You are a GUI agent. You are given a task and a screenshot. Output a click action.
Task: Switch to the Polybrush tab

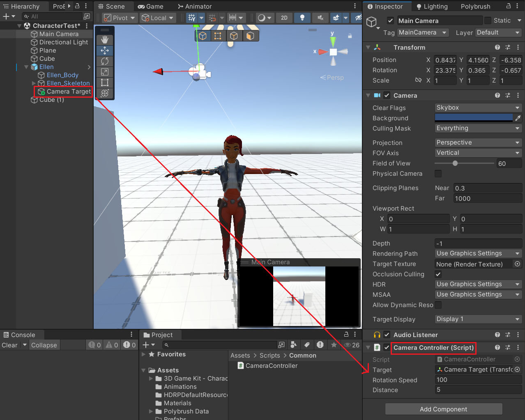[475, 7]
